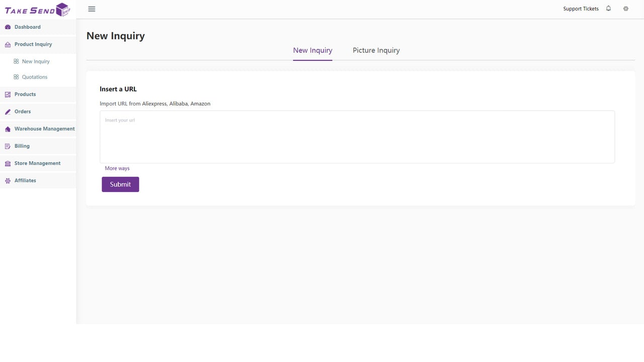Open the notification bell
The height and width of the screenshot is (362, 644).
click(x=608, y=9)
